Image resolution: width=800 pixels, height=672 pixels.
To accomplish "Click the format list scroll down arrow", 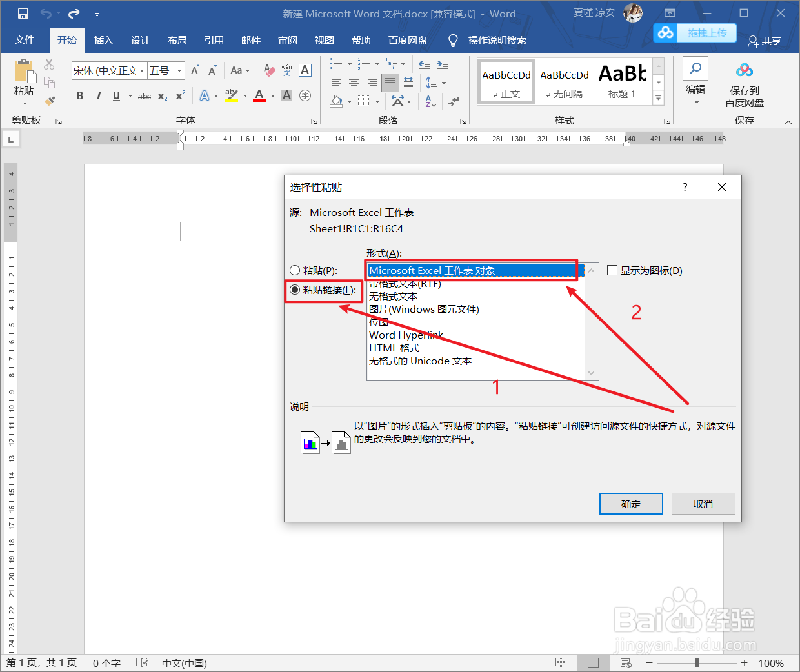I will coord(591,373).
